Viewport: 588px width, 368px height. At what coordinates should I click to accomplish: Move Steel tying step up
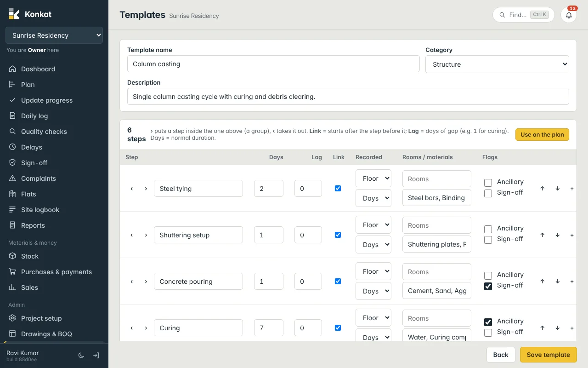[543, 189]
